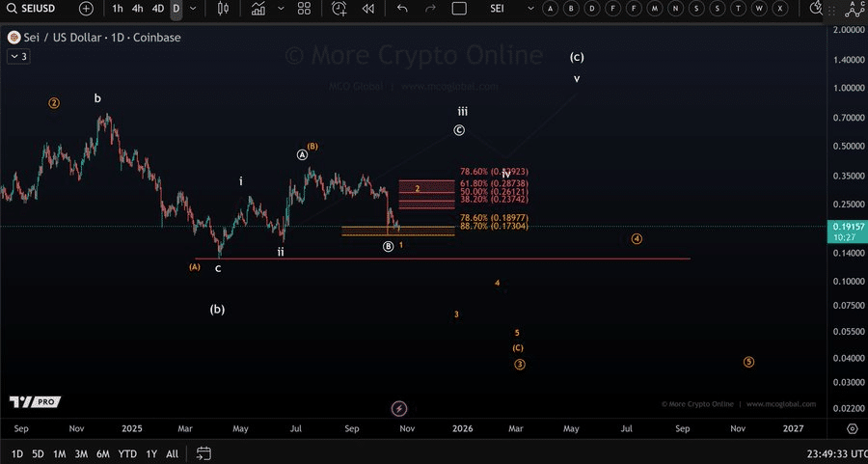Open the indicator templates grid icon
Screen dimensions: 868x464
point(304,9)
